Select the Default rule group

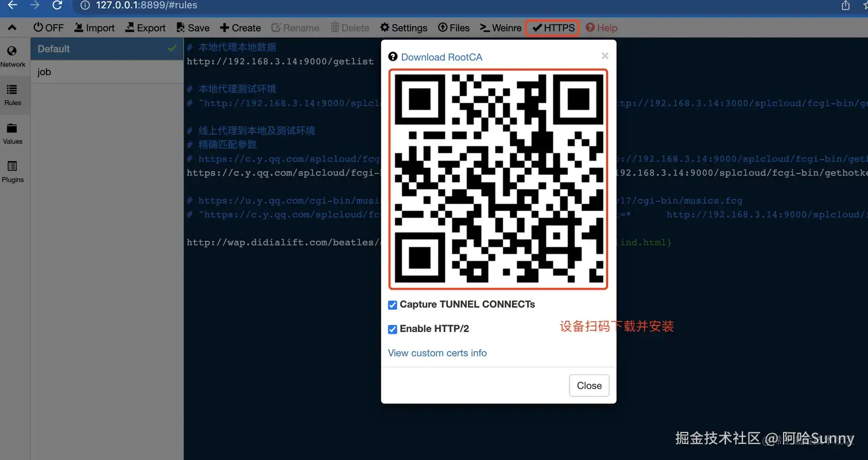[107, 49]
